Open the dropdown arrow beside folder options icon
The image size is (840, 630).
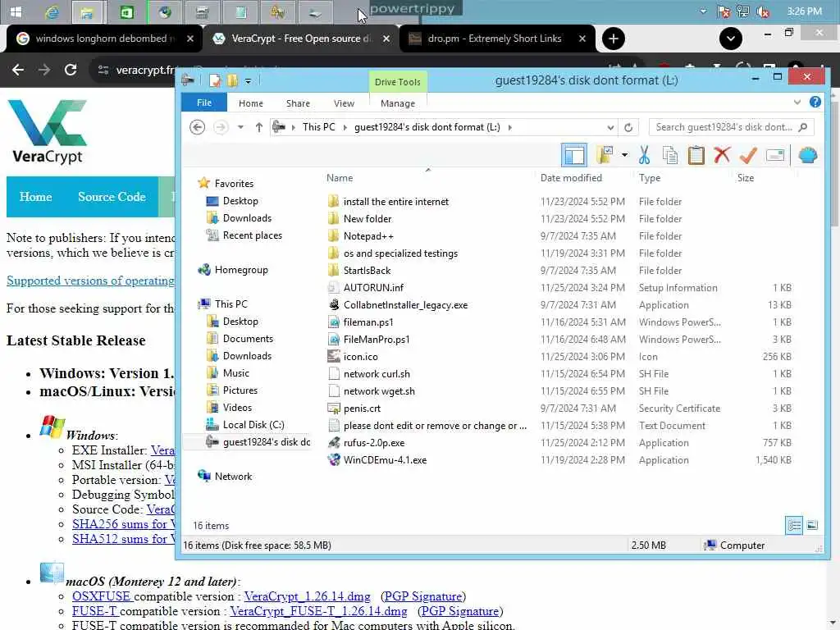624,155
